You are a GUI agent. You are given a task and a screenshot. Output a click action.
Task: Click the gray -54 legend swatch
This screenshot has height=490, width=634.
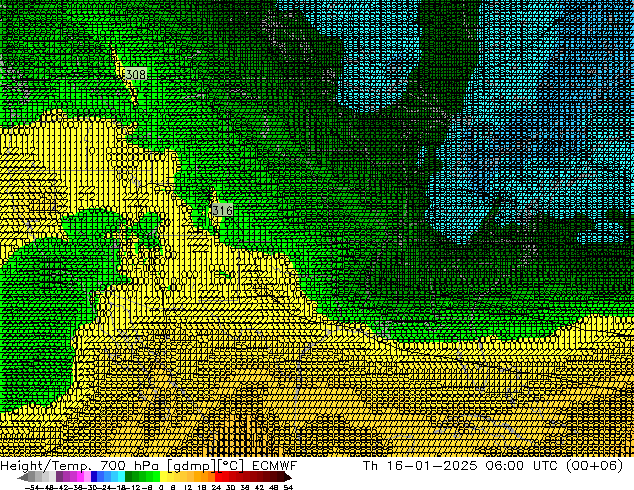coord(31,478)
